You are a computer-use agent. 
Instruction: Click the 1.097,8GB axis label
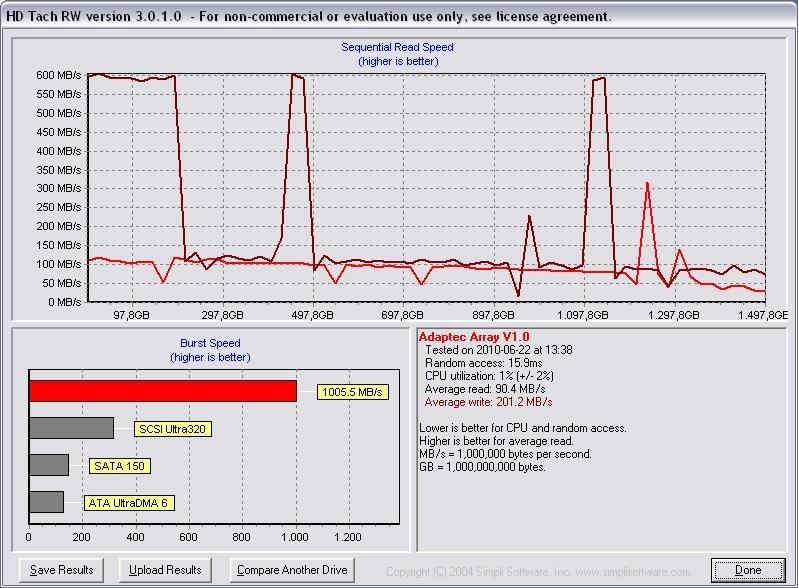click(x=583, y=315)
